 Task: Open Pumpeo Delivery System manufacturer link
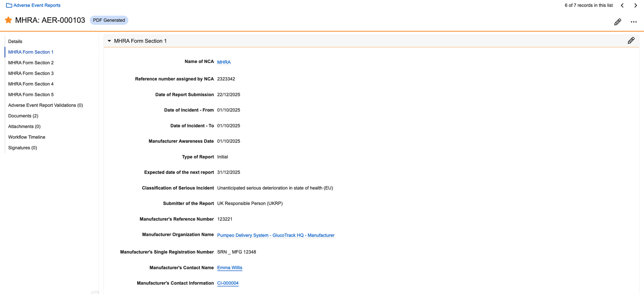click(276, 235)
